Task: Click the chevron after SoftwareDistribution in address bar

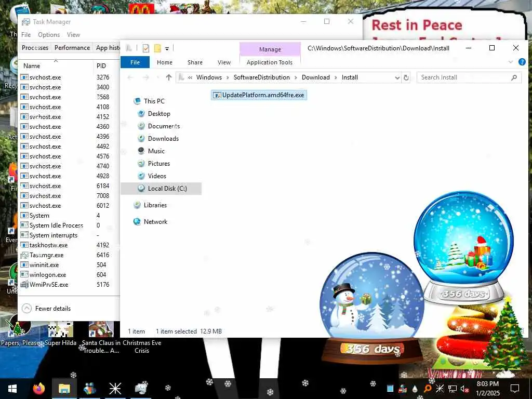Action: (296, 78)
